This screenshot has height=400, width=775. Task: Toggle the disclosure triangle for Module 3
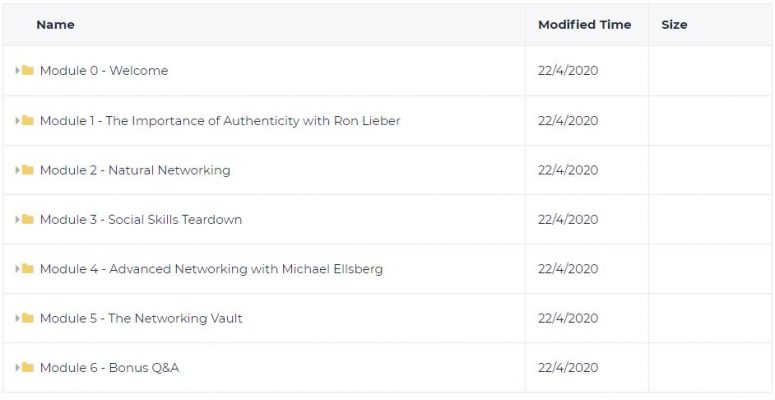tap(17, 220)
